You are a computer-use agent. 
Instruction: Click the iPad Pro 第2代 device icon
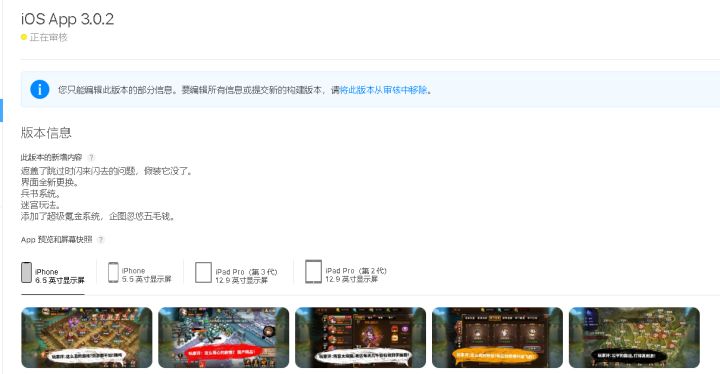(x=313, y=272)
